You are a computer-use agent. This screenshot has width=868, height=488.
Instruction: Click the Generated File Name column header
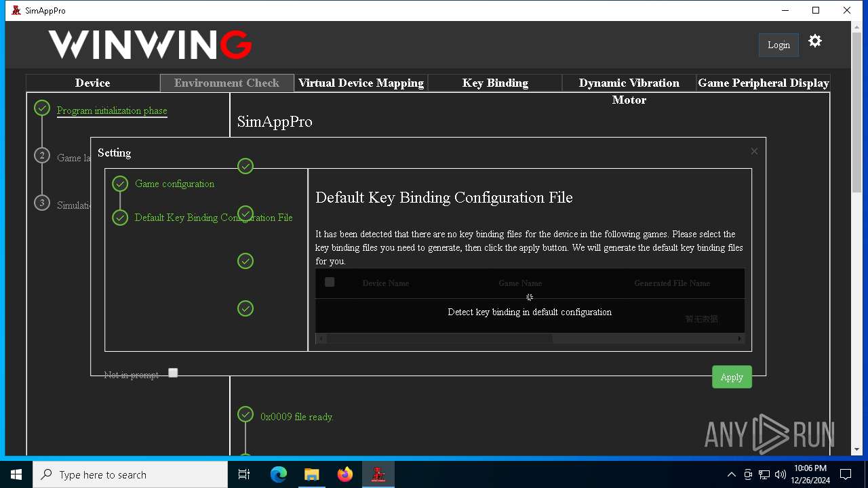point(672,283)
